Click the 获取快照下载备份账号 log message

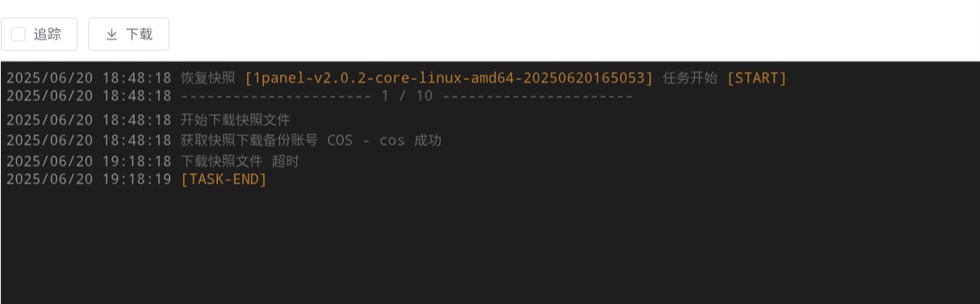tap(249, 141)
